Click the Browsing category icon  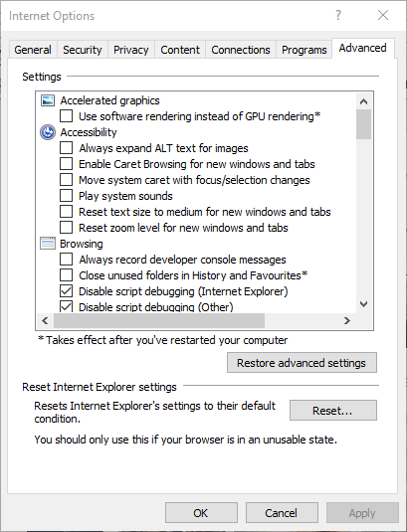[48, 244]
